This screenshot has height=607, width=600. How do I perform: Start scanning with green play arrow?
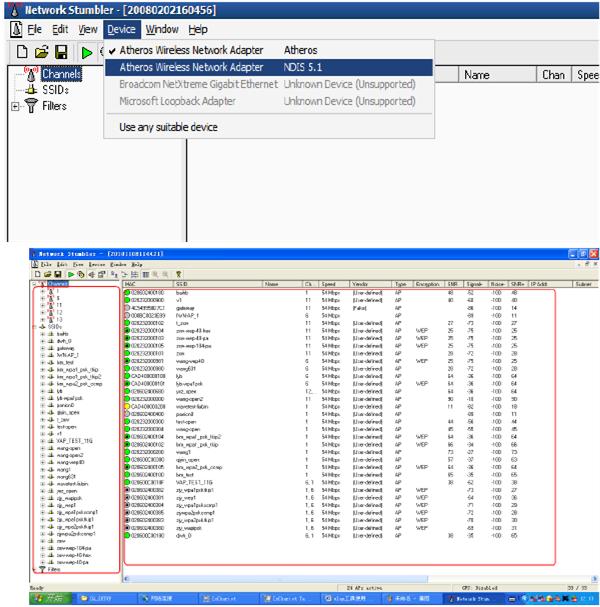click(87, 53)
